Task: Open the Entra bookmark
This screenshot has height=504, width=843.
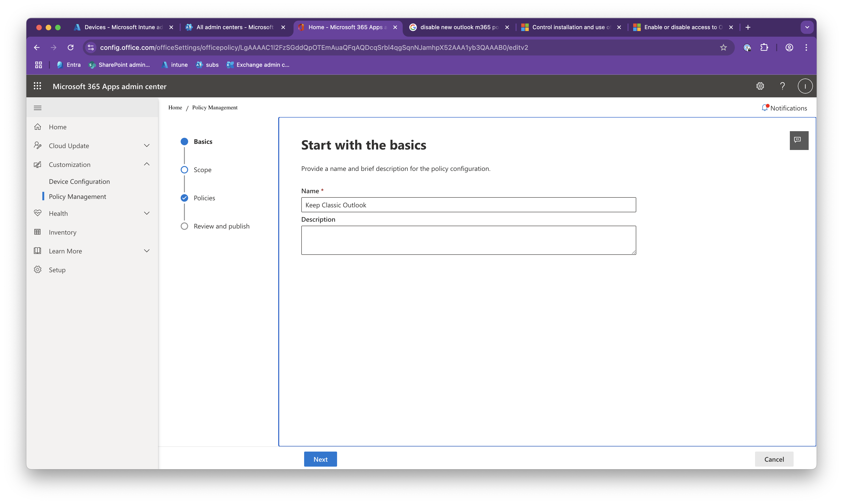Action: pos(69,65)
